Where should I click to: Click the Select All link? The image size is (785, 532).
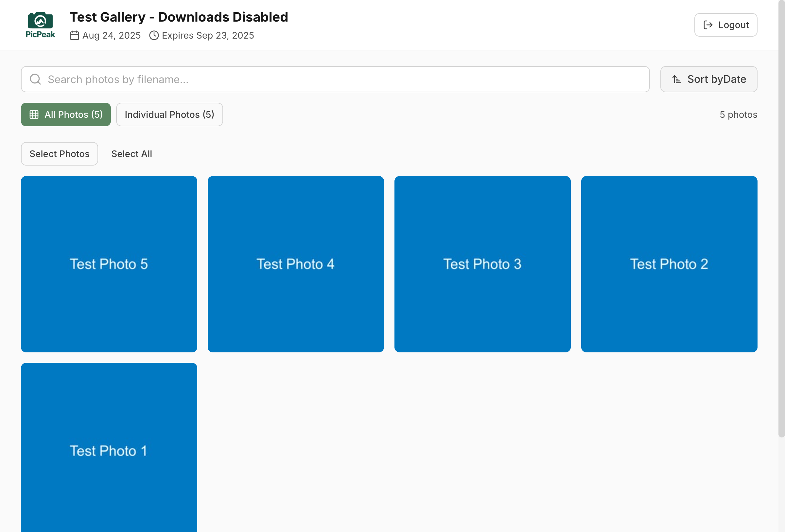(132, 154)
